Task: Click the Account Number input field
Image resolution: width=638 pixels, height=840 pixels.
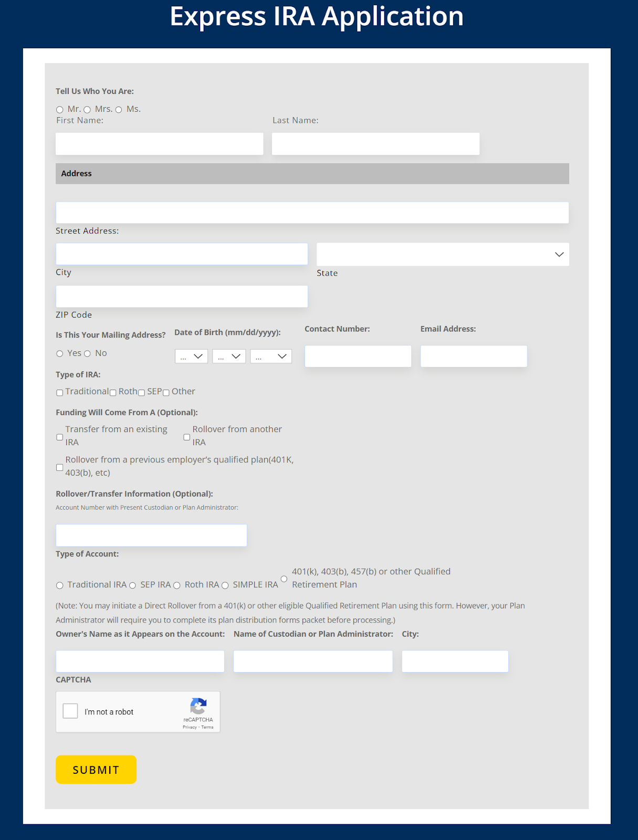Action: point(151,535)
